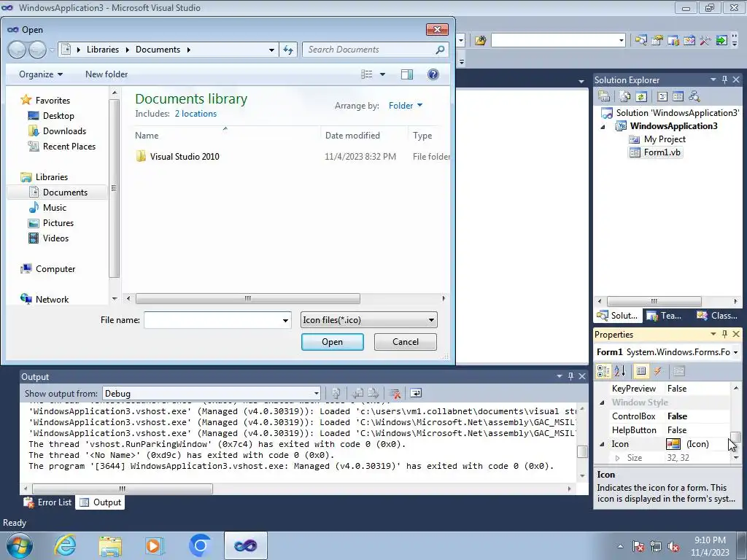The height and width of the screenshot is (560, 747).
Task: Open Windows Explorer from the taskbar
Action: [110, 545]
